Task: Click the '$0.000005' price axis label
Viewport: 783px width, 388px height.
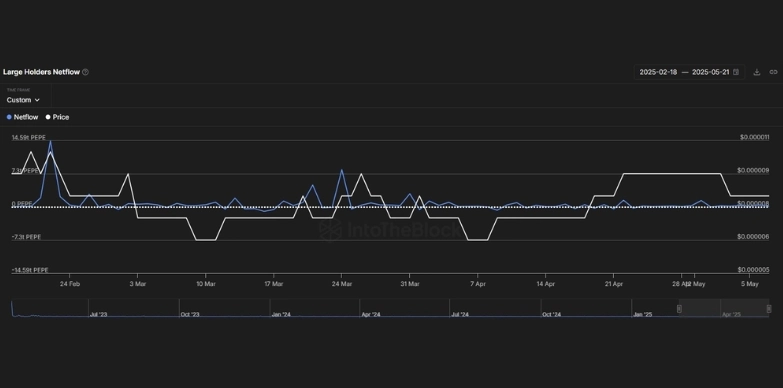Action: pos(753,270)
